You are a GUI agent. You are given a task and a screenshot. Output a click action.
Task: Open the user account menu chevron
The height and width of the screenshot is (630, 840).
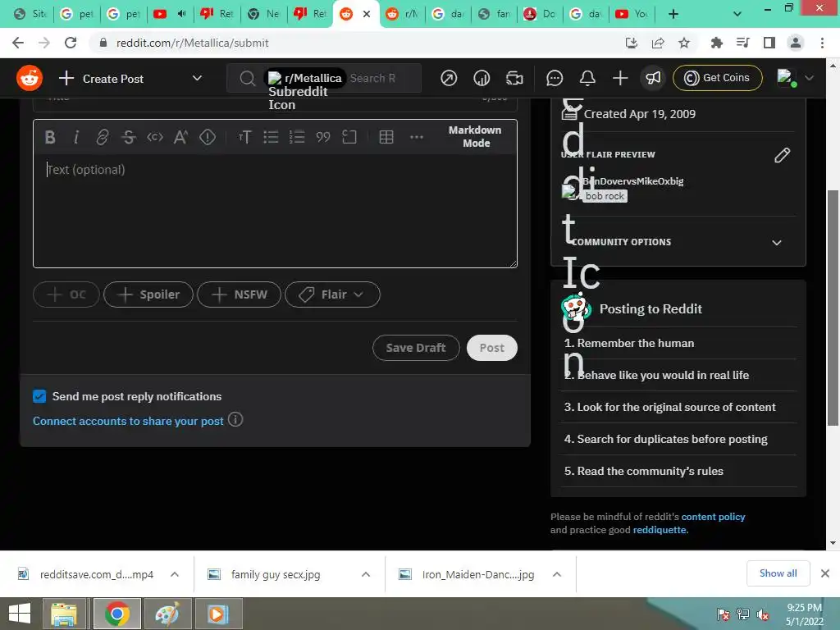810,78
